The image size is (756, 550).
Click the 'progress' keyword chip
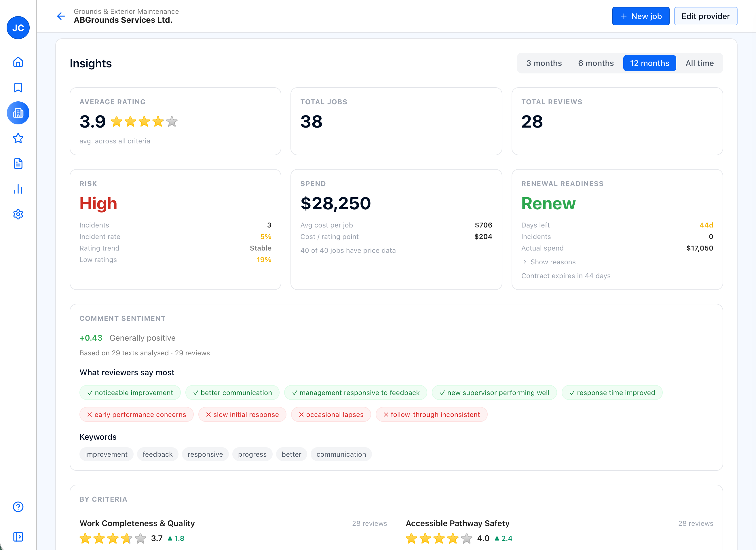pyautogui.click(x=252, y=454)
